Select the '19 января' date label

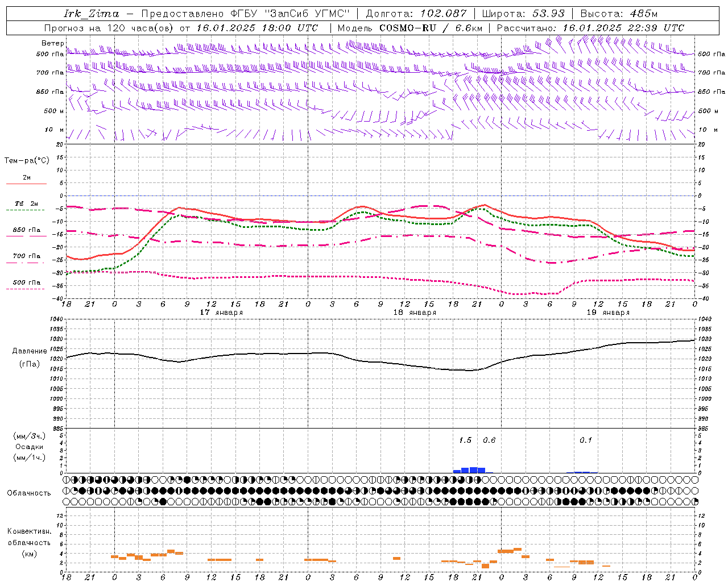tap(608, 313)
